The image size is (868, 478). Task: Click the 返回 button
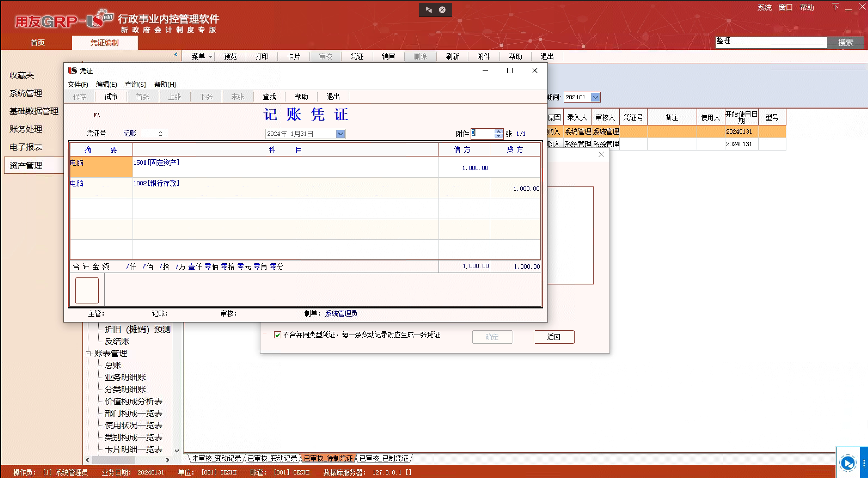pos(554,337)
